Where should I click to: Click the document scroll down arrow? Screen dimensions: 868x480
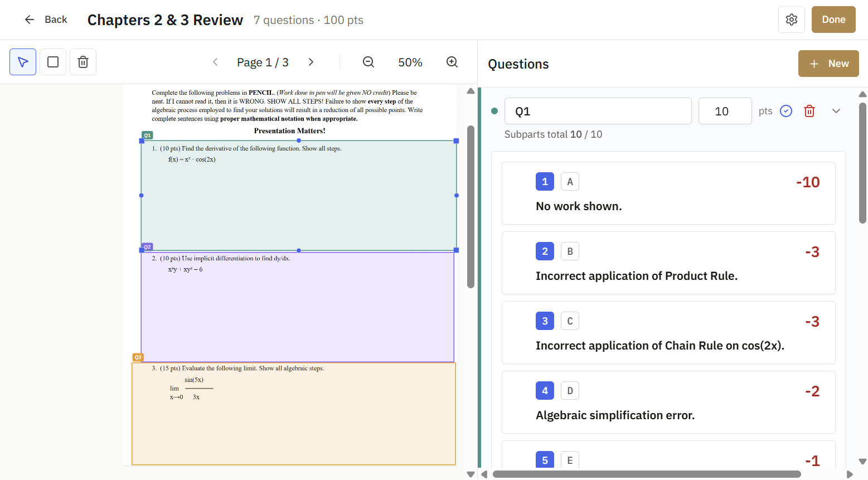click(x=471, y=474)
